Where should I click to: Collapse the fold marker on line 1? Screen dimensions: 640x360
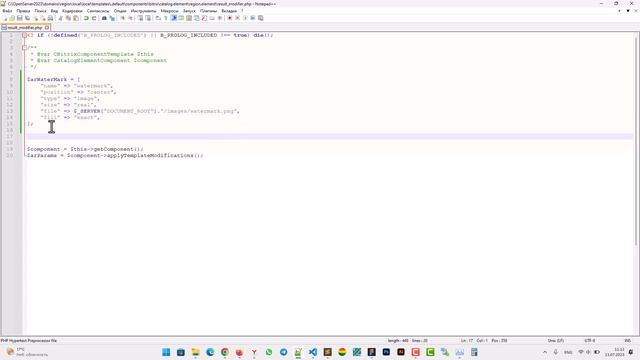pos(24,35)
